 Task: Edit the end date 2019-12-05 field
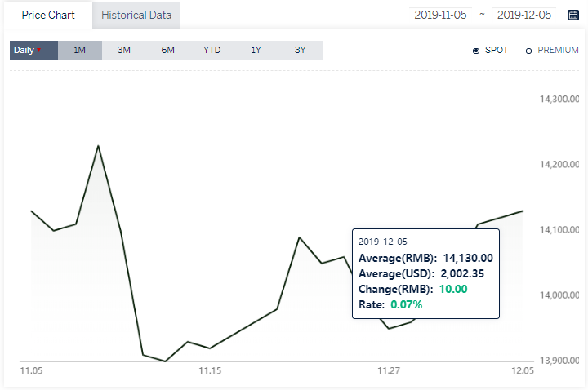(x=524, y=15)
